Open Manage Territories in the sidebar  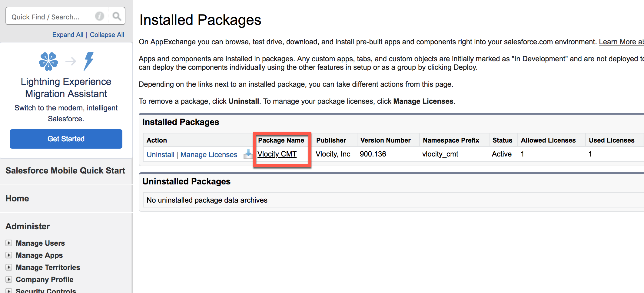[x=48, y=268]
